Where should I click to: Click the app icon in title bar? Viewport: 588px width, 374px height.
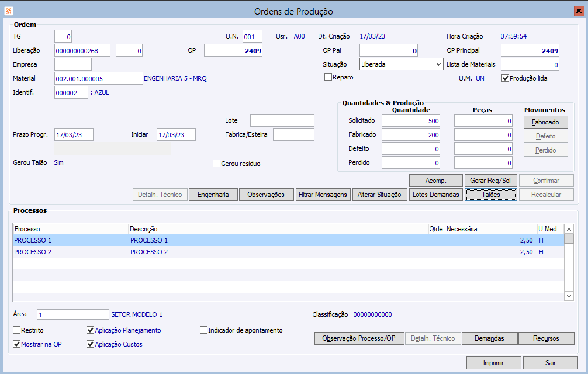9,11
